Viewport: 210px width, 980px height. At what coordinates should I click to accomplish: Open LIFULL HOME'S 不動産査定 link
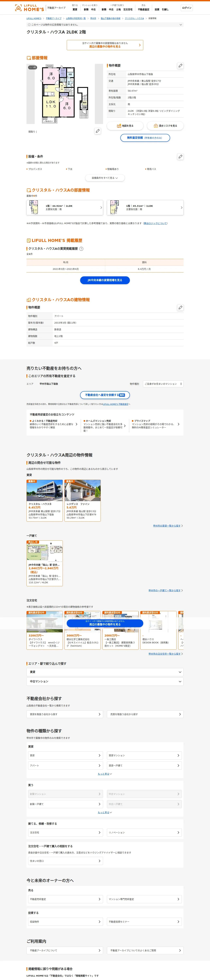(115, 404)
